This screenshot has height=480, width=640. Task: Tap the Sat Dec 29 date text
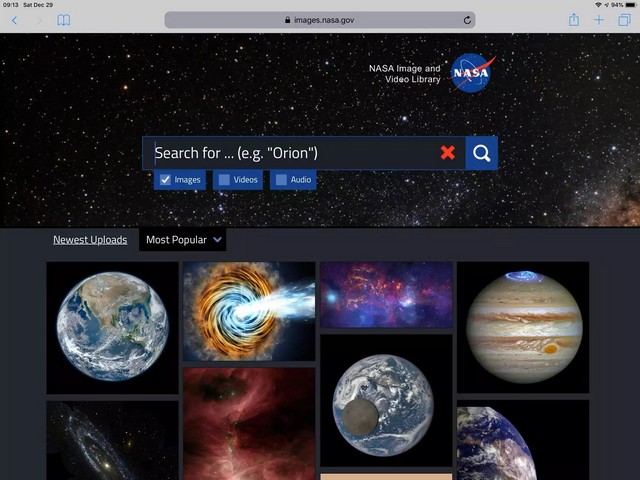38,5
